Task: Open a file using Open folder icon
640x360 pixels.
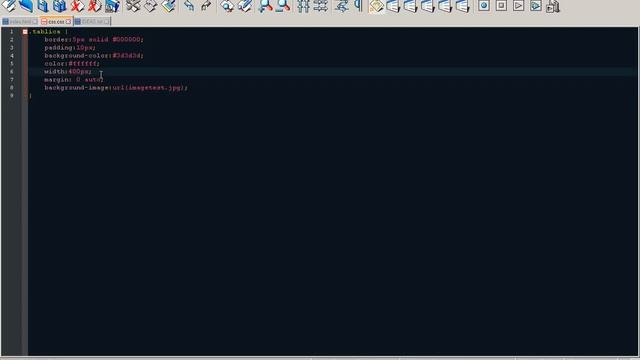Action: 26,6
